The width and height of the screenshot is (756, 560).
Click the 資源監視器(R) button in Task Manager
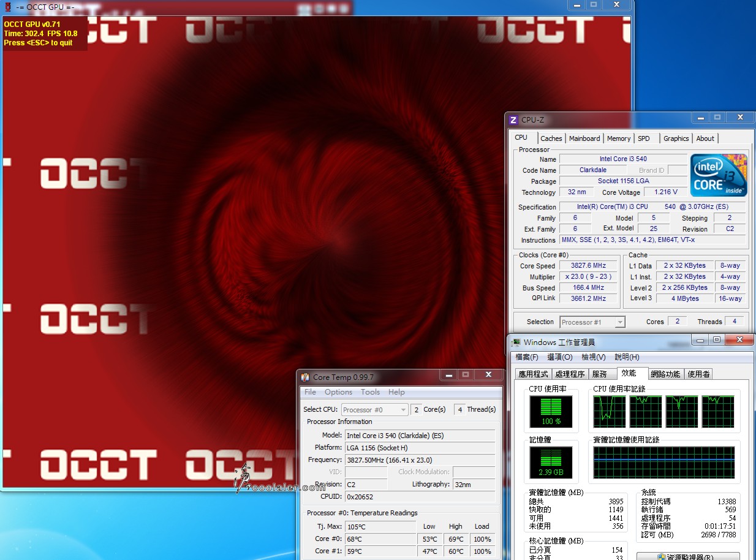(x=688, y=557)
